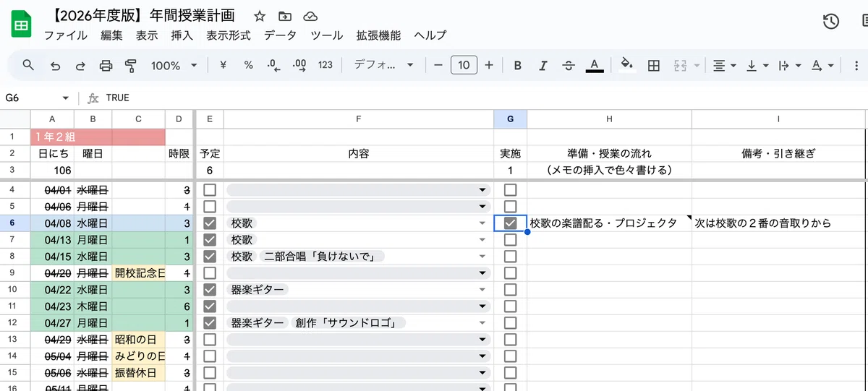Open the cell borders menu
This screenshot has height=391, width=868.
tap(653, 66)
